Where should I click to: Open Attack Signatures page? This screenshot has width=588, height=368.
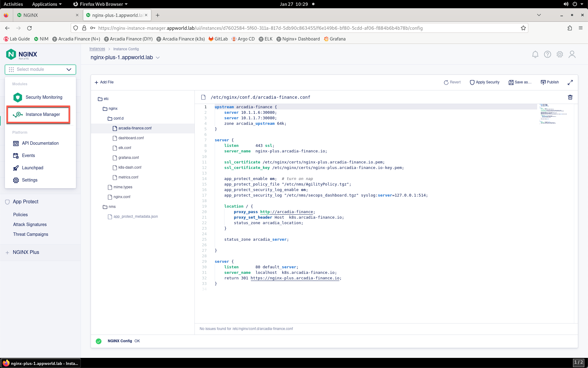click(x=30, y=224)
